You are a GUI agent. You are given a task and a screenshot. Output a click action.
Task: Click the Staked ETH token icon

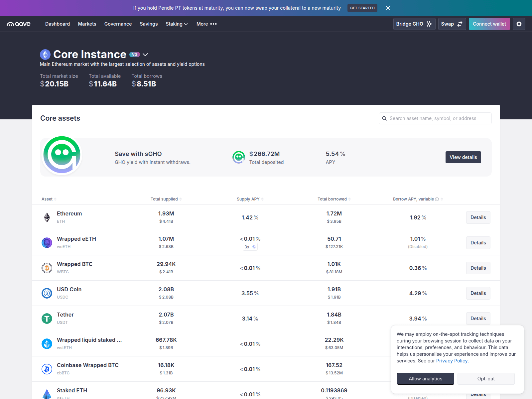pyautogui.click(x=47, y=394)
